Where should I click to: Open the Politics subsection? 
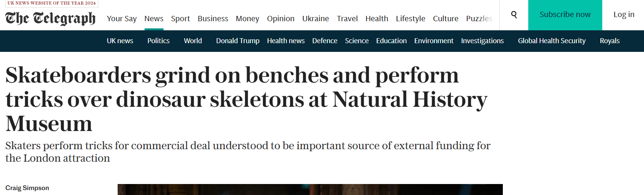[x=158, y=41]
